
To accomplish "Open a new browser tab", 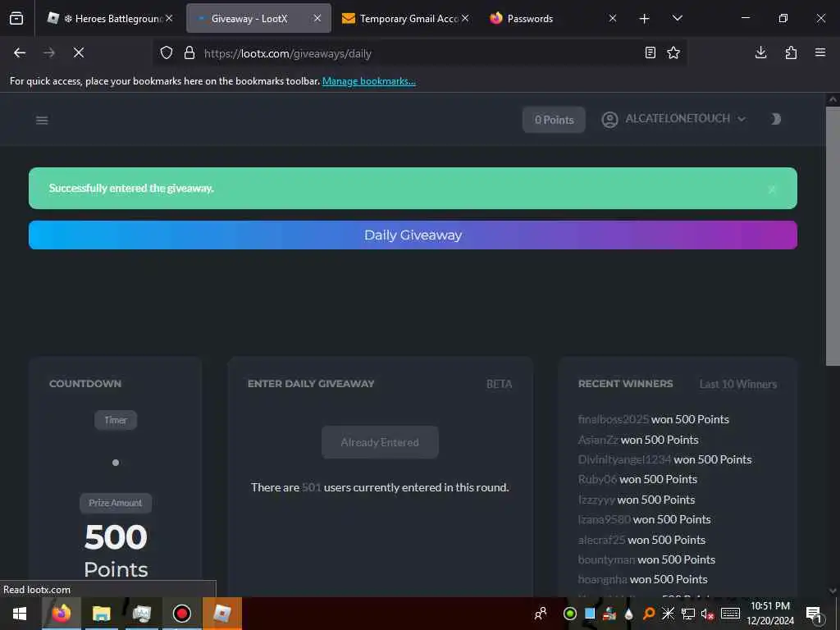I will pos(645,19).
